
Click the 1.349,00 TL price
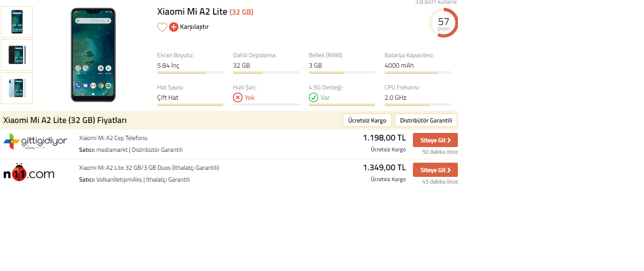tap(385, 167)
